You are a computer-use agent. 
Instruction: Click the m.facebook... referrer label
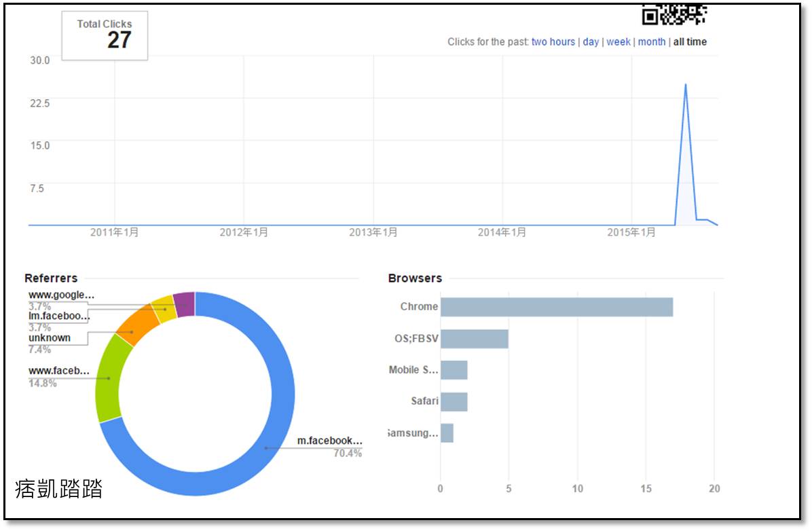329,440
